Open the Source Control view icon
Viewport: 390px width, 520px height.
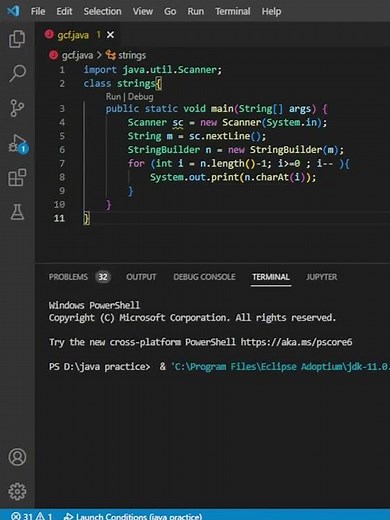pyautogui.click(x=17, y=108)
